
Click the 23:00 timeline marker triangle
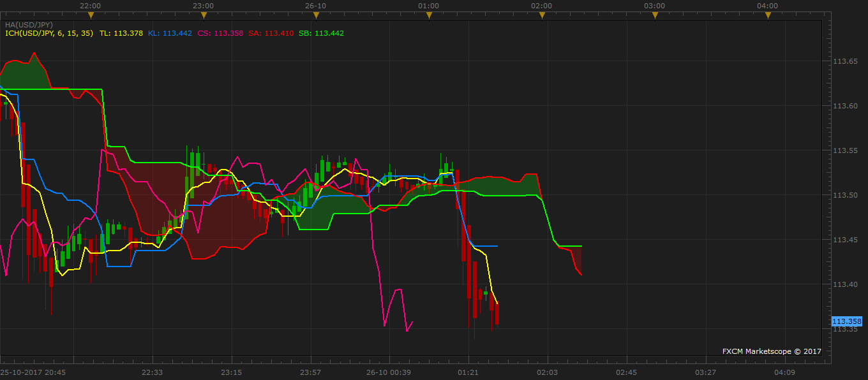(x=203, y=14)
